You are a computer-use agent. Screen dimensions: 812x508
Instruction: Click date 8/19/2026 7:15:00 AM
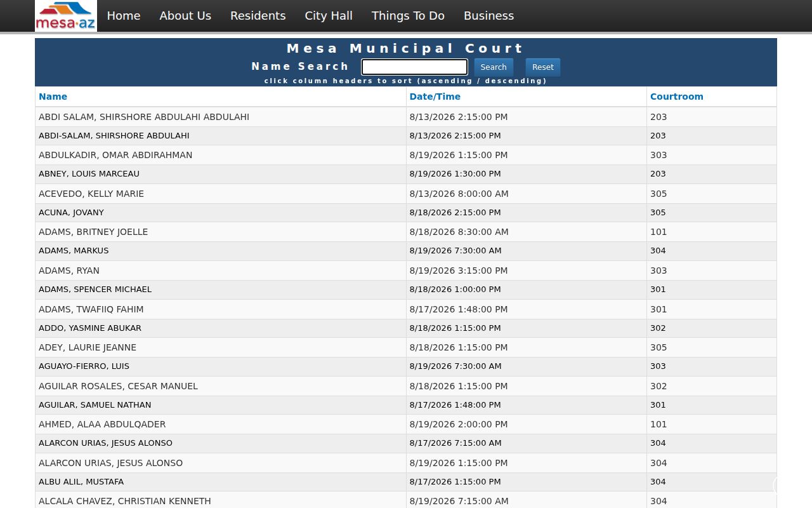[x=459, y=501]
